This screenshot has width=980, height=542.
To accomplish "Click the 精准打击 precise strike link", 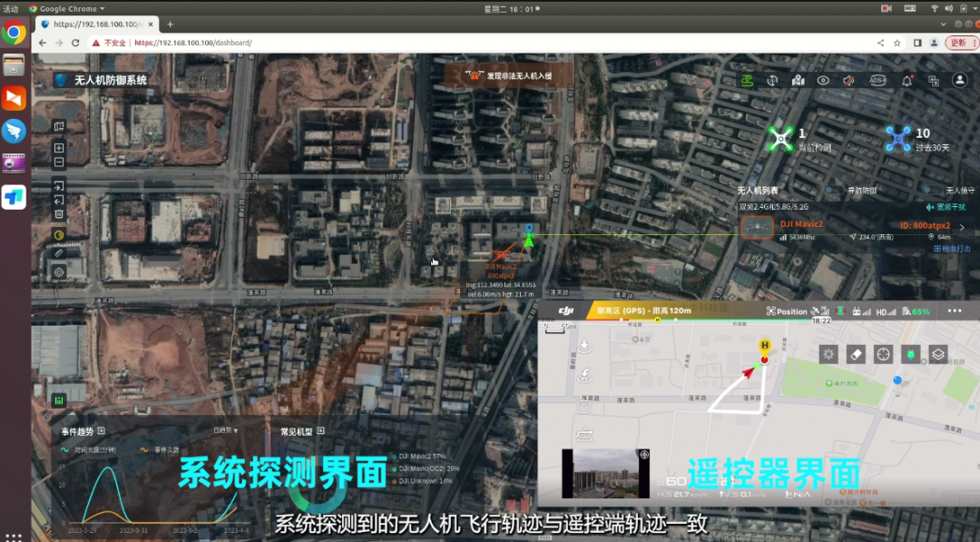I will (952, 249).
